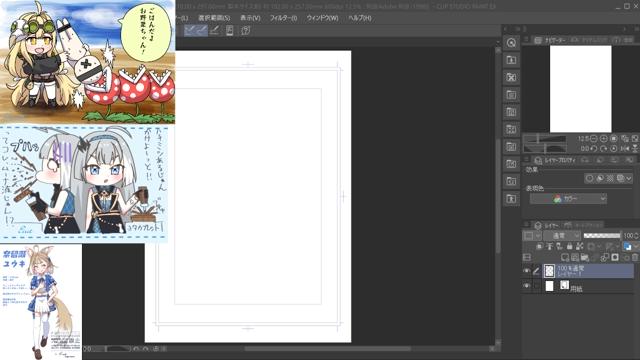Open the fifth folder icon in material strip
The width and height of the screenshot is (640, 360).
[x=511, y=129]
